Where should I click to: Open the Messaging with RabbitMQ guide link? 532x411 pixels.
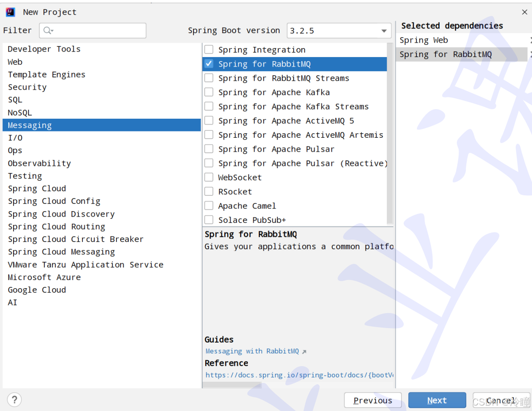tap(252, 351)
